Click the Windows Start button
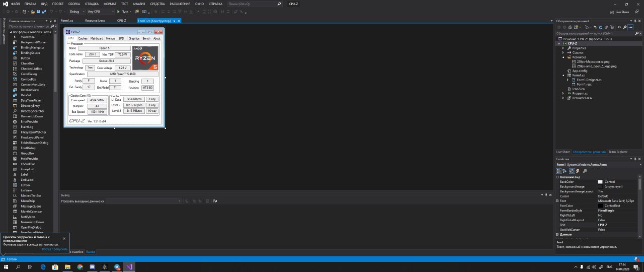The width and height of the screenshot is (644, 272). pyautogui.click(x=6, y=266)
